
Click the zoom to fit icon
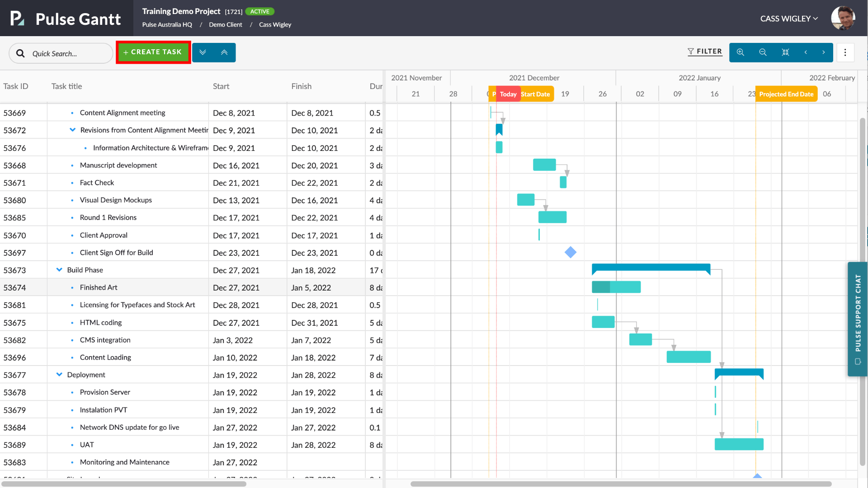(x=785, y=52)
